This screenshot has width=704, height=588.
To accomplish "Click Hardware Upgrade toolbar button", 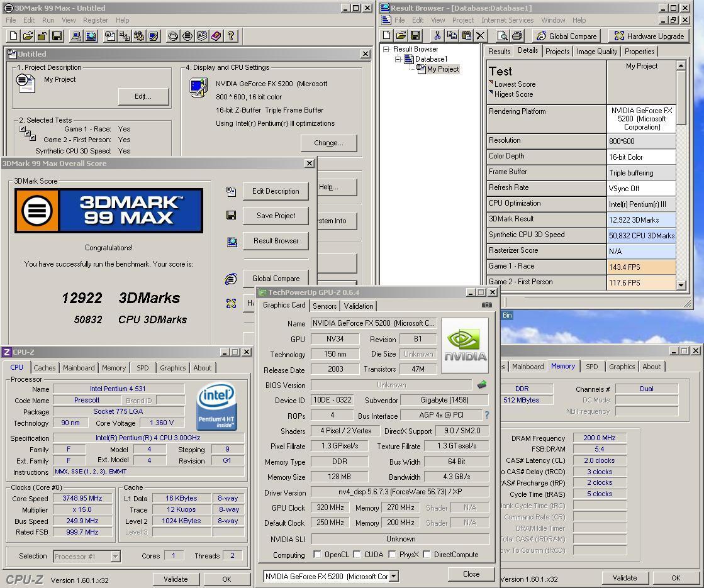I will pyautogui.click(x=649, y=36).
